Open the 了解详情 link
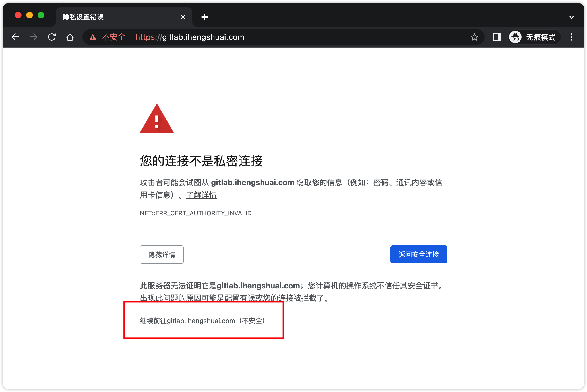587x392 pixels. [201, 195]
